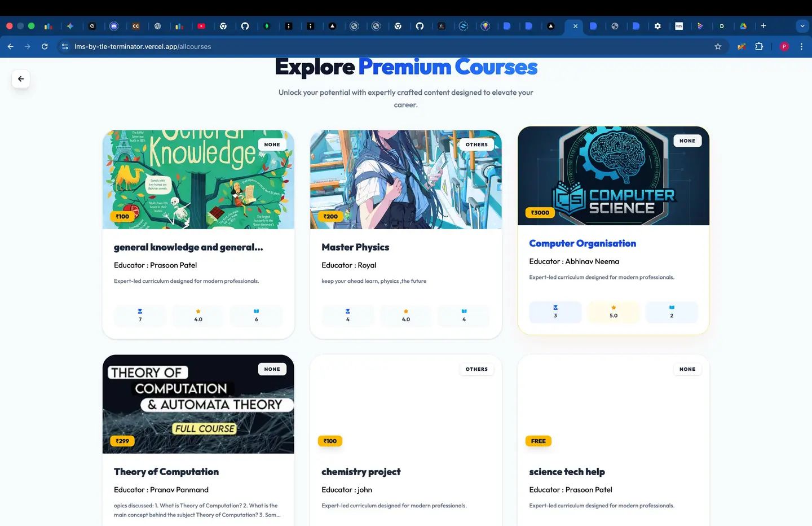
Task: Switch to the Google Drive tab
Action: [743, 26]
